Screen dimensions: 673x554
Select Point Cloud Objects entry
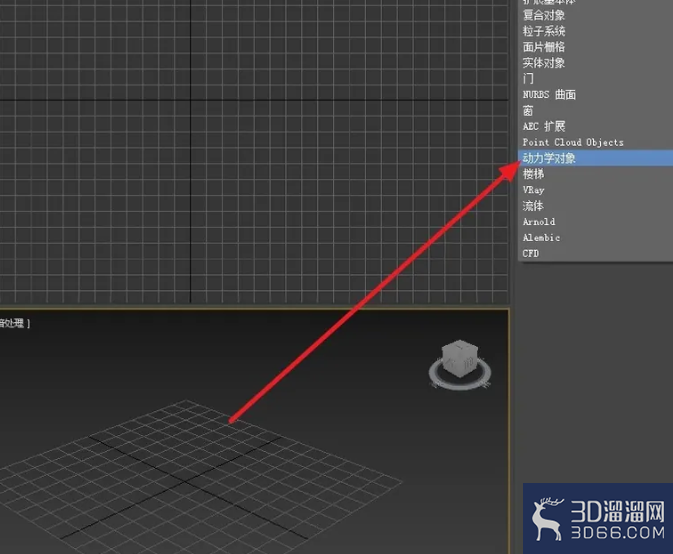pos(595,142)
